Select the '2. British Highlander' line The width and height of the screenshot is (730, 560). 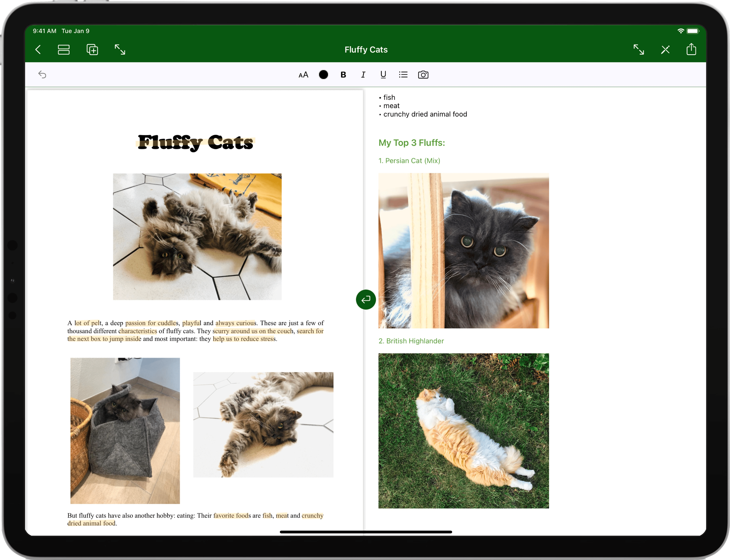pyautogui.click(x=411, y=341)
